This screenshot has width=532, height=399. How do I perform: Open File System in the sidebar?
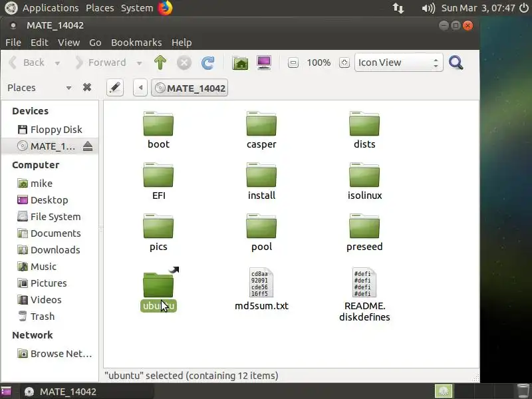click(49, 217)
